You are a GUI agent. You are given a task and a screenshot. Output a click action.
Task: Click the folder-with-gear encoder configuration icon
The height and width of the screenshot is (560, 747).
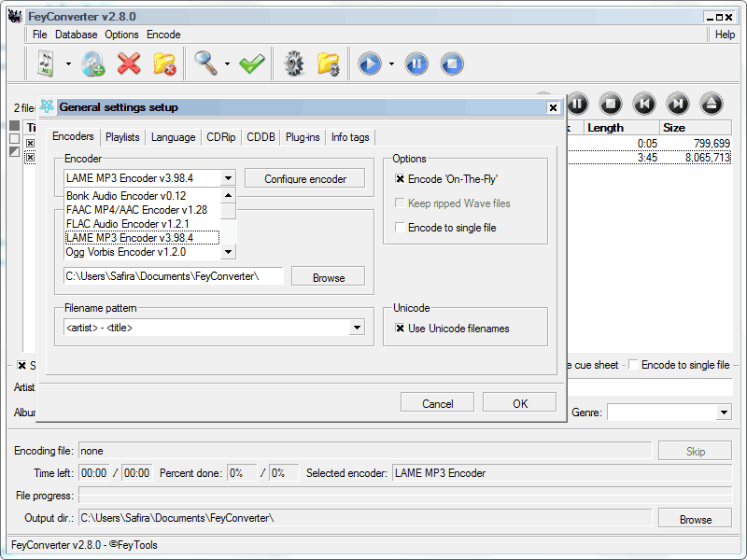coord(329,63)
